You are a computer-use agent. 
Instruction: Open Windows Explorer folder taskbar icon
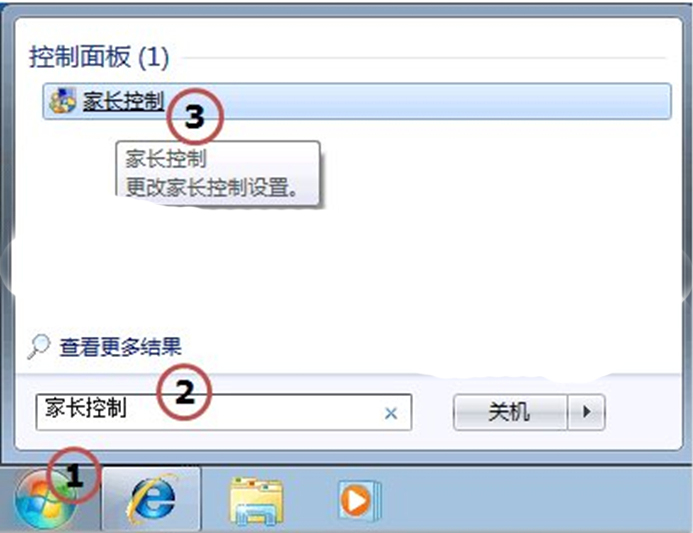pyautogui.click(x=256, y=501)
